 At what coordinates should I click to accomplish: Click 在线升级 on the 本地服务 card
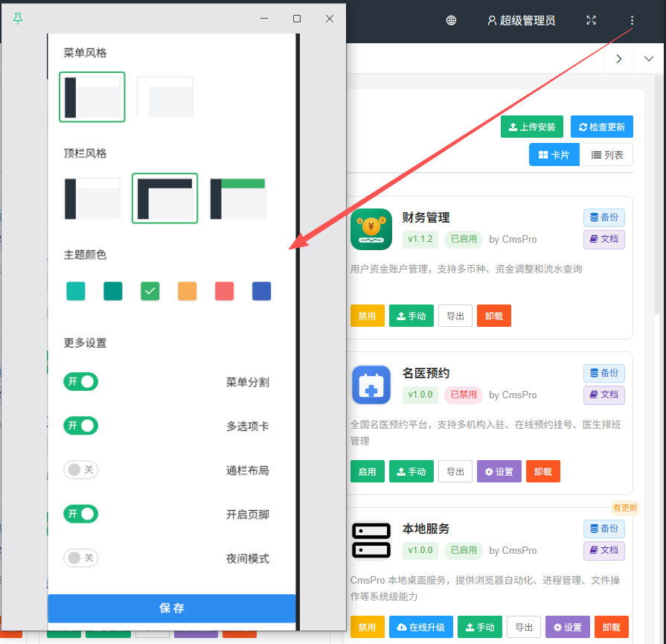point(421,627)
